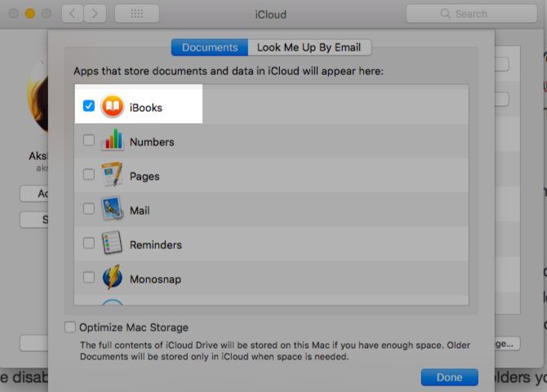Click the Pages app icon
The image size is (547, 392).
coord(112,176)
